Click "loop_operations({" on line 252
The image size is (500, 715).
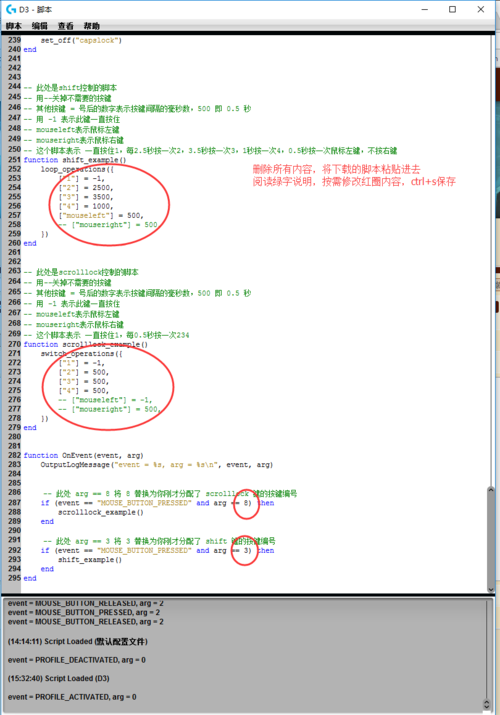pyautogui.click(x=77, y=169)
